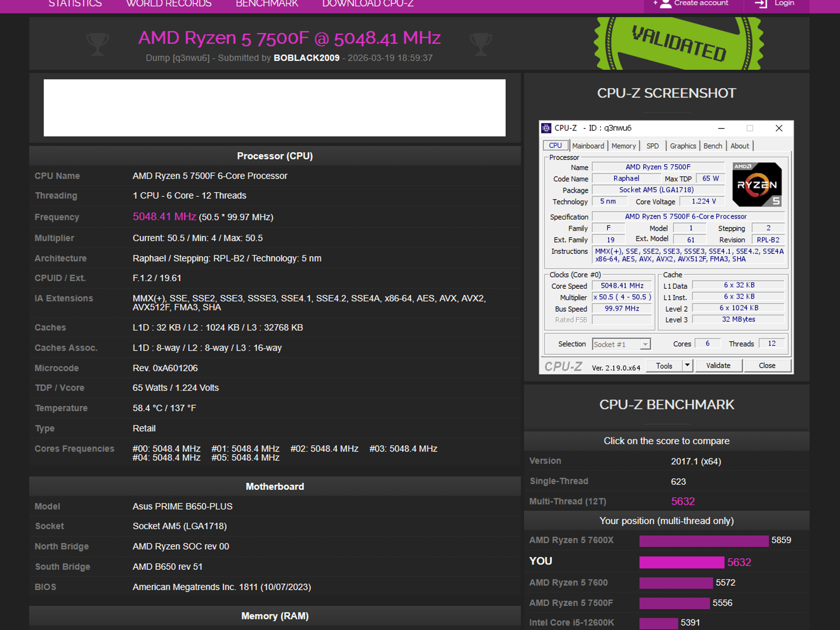The height and width of the screenshot is (630, 840).
Task: Select South Bridge value AMD B650 rev 51
Action: coord(167,567)
